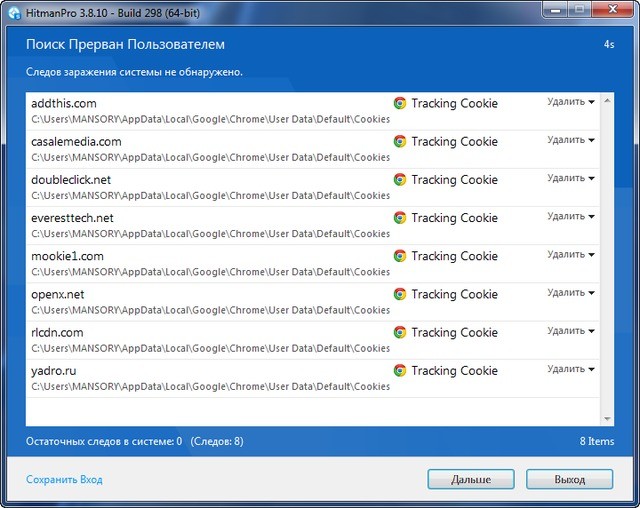Click the Cookies file path under mookie1.com
Screen dimensions: 640x508
(211, 272)
